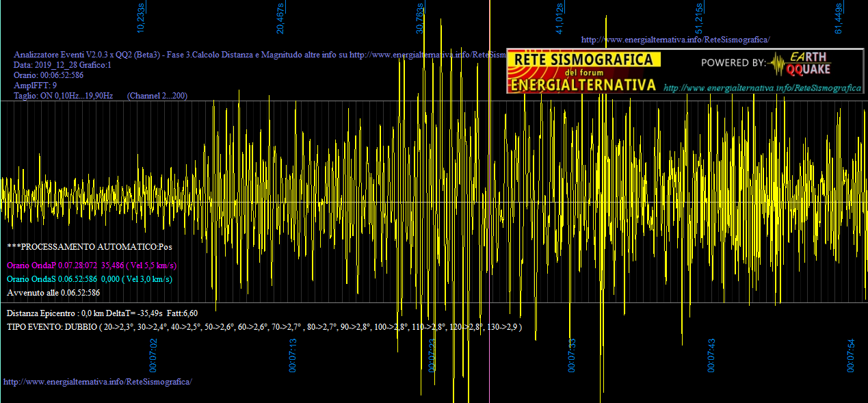Open the bottom-left ReteSismografica URL

(98, 381)
